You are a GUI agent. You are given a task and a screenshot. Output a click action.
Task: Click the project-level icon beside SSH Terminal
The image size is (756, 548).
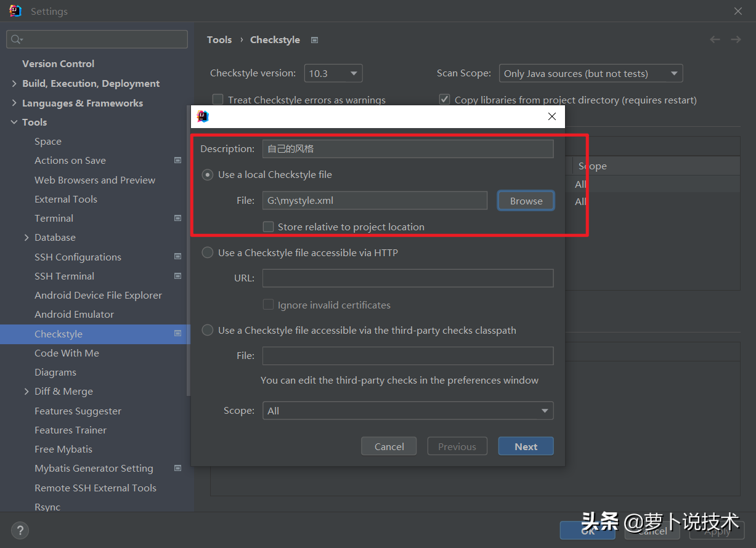click(178, 276)
